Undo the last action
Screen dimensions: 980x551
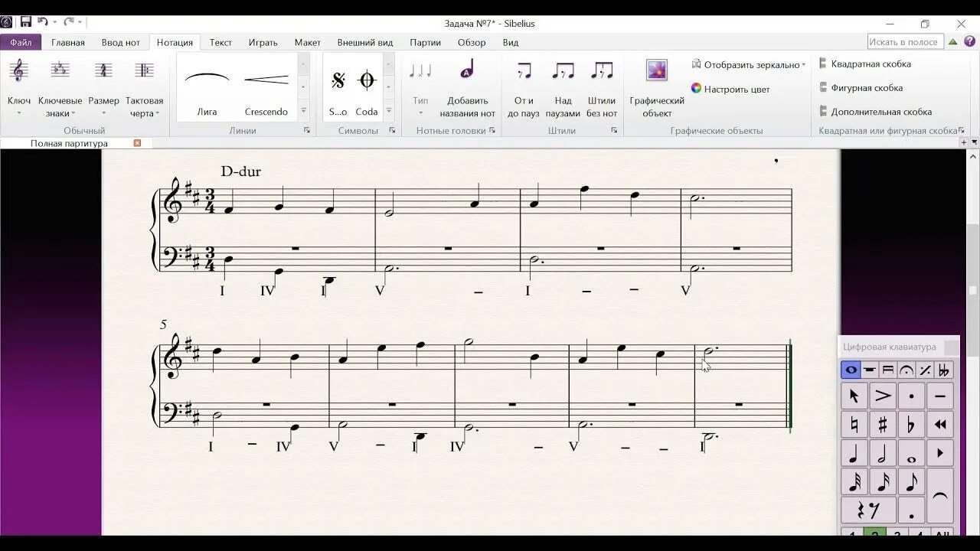(x=42, y=23)
